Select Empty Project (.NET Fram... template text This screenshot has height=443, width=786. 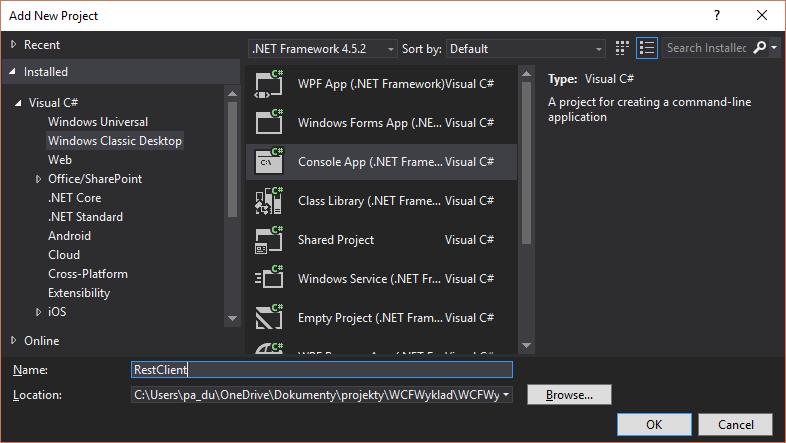click(x=370, y=318)
